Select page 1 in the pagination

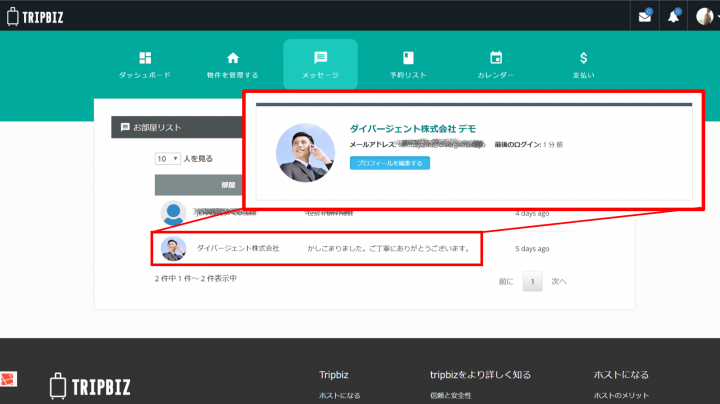pyautogui.click(x=532, y=281)
